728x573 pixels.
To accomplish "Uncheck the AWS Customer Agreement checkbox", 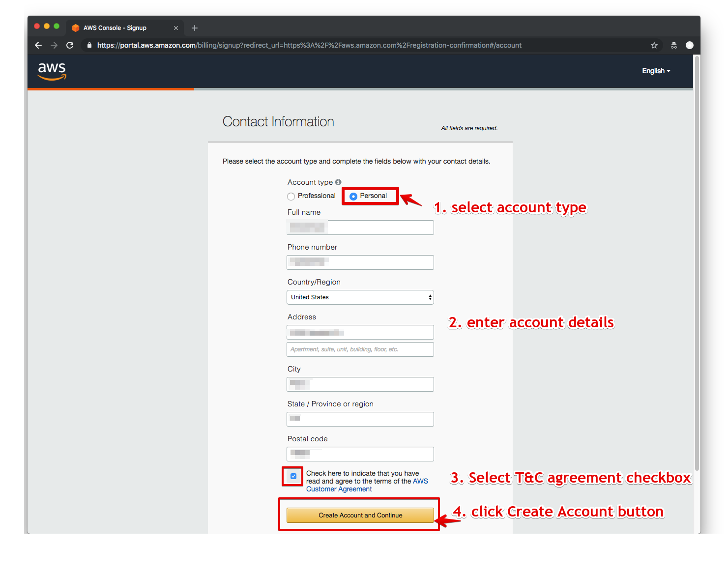I will [292, 476].
